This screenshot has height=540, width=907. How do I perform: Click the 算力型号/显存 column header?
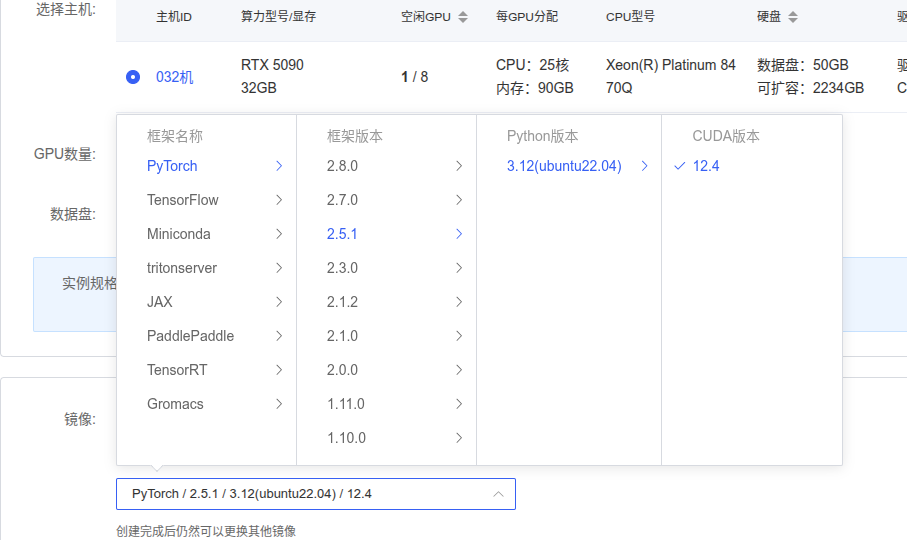278,17
